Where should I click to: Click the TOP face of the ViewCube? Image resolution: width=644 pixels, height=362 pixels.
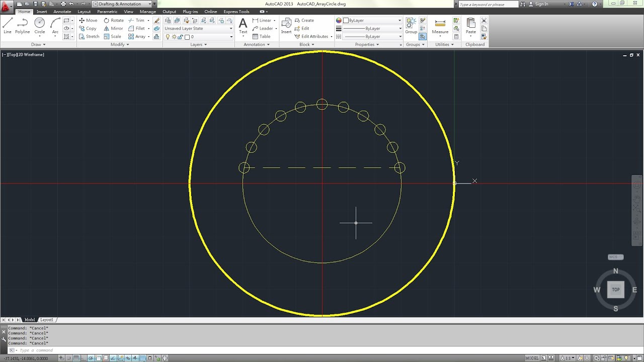tap(615, 290)
